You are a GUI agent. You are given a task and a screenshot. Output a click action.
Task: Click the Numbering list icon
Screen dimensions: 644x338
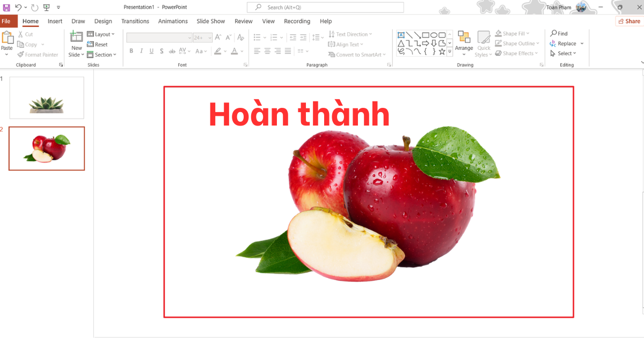pyautogui.click(x=274, y=37)
